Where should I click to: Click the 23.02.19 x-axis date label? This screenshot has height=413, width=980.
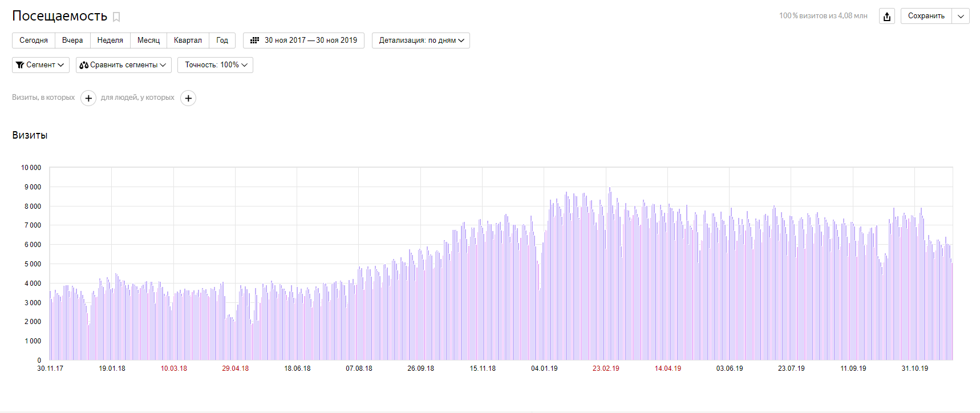pos(606,369)
